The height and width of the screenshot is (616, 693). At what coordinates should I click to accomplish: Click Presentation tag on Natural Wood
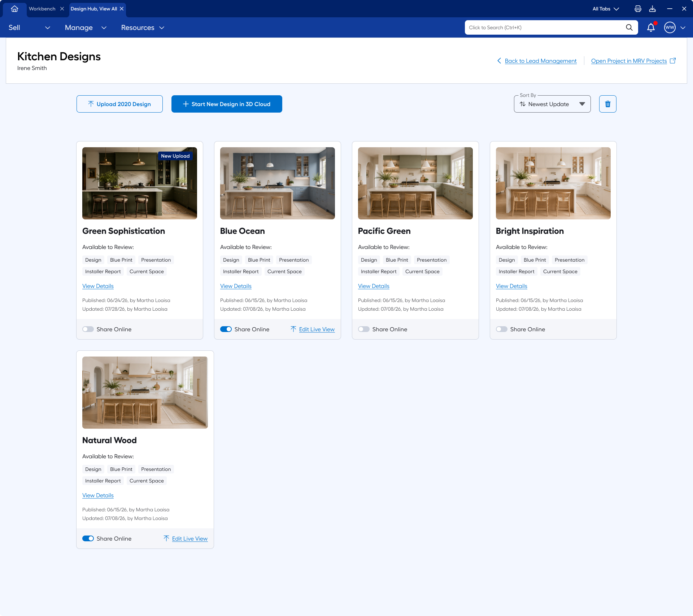pyautogui.click(x=156, y=469)
